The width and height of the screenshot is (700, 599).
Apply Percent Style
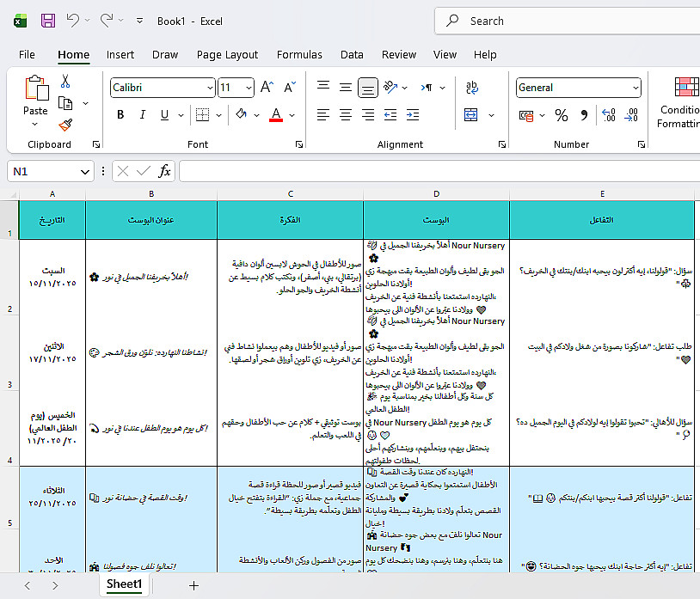click(562, 115)
